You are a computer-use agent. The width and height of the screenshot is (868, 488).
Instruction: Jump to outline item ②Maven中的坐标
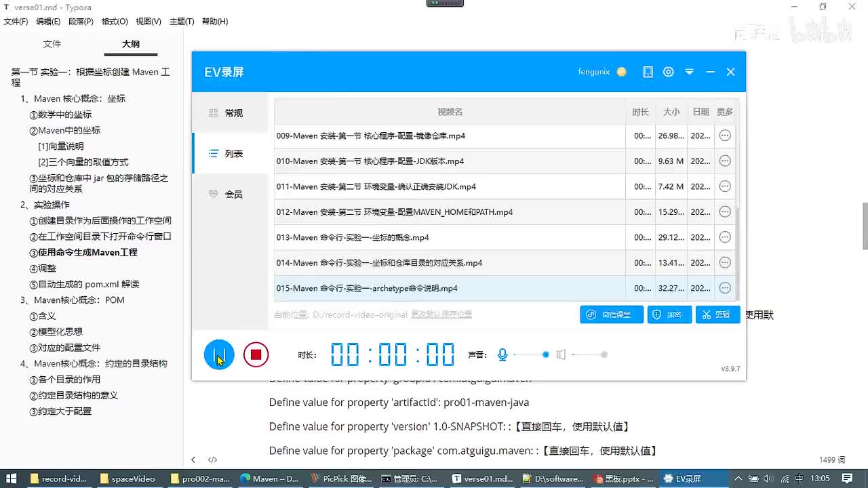coord(64,130)
